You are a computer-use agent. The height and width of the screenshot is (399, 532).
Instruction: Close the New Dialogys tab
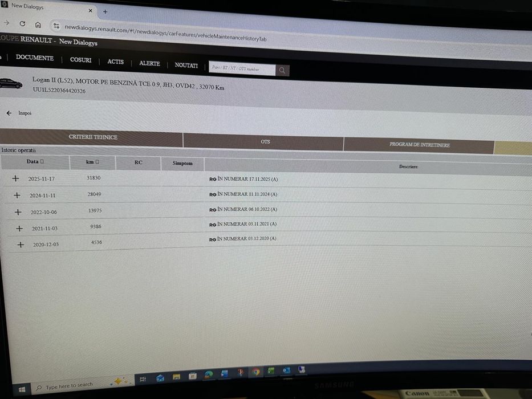[90, 10]
